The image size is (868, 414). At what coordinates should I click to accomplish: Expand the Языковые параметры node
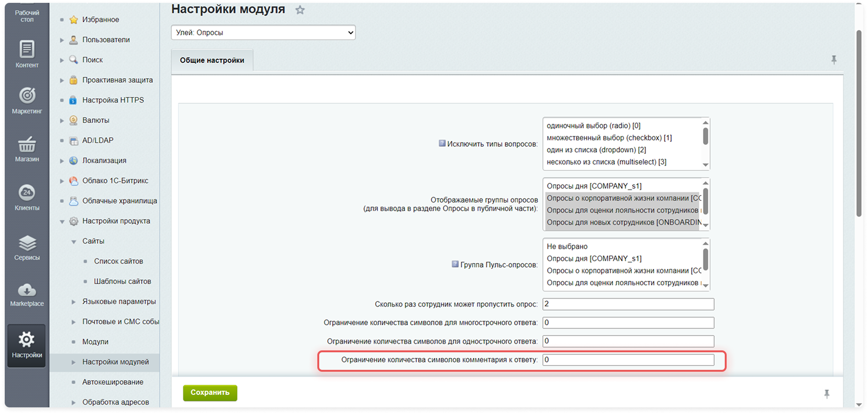(74, 302)
